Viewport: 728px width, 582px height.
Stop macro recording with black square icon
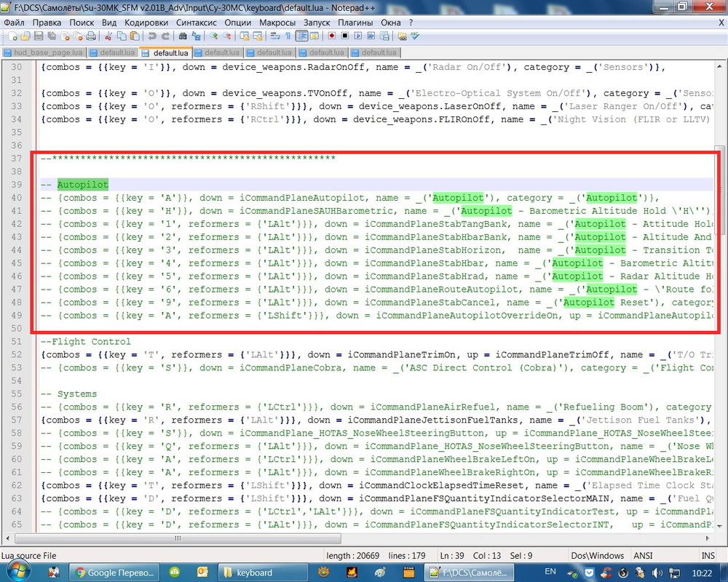click(x=345, y=36)
